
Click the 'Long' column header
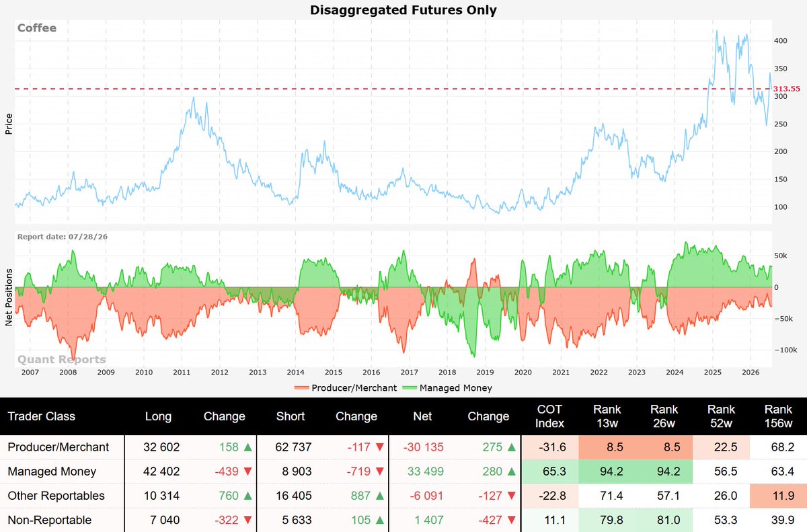(x=158, y=416)
